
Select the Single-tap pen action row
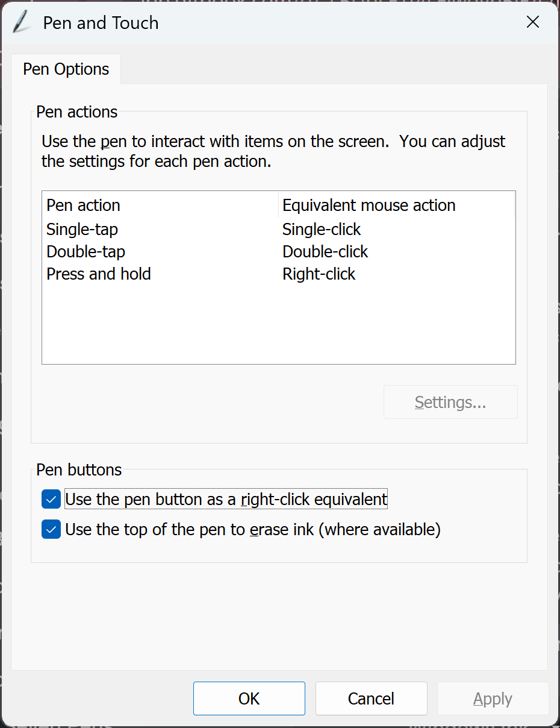click(82, 230)
